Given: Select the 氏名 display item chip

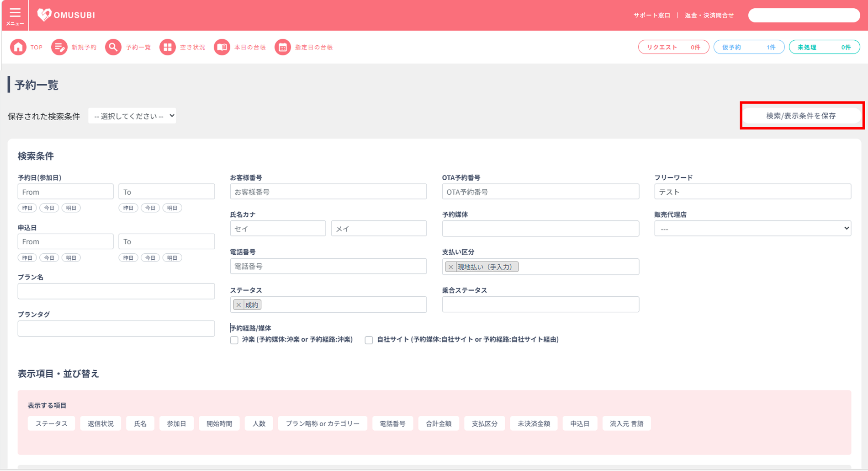Looking at the screenshot, I should [140, 423].
